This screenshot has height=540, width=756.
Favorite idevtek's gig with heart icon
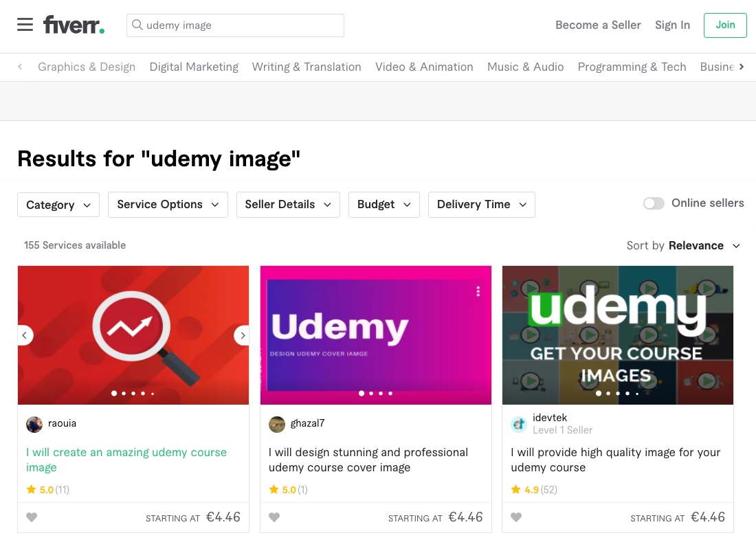point(516,517)
